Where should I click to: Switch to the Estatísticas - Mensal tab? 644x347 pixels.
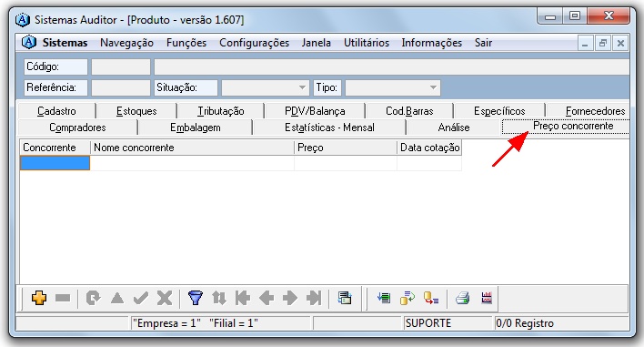tap(329, 128)
